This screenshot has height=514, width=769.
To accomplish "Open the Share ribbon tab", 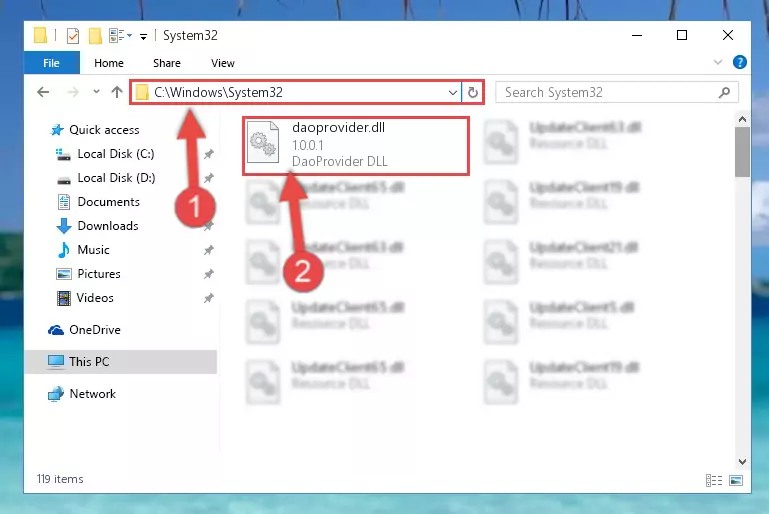I will 167,63.
